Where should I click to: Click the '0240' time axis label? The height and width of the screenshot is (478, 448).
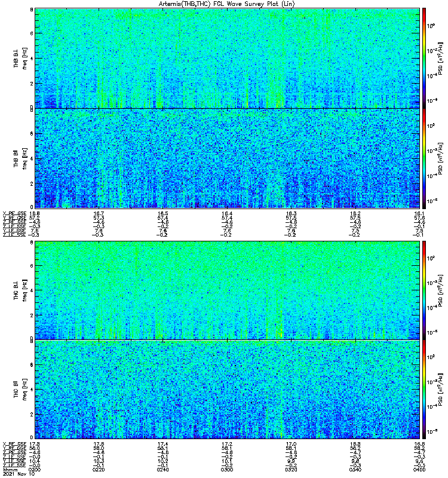point(162,470)
